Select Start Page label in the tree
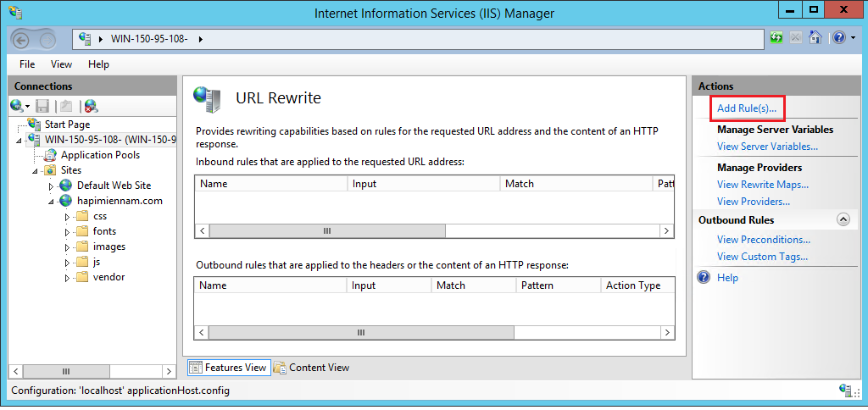 (x=68, y=125)
